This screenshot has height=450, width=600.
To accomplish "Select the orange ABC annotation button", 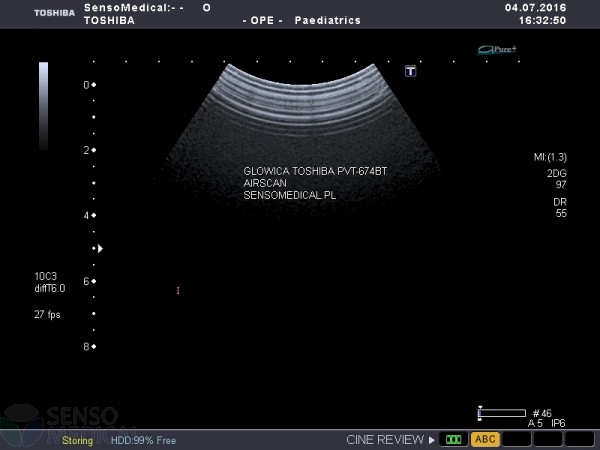I will pyautogui.click(x=485, y=439).
